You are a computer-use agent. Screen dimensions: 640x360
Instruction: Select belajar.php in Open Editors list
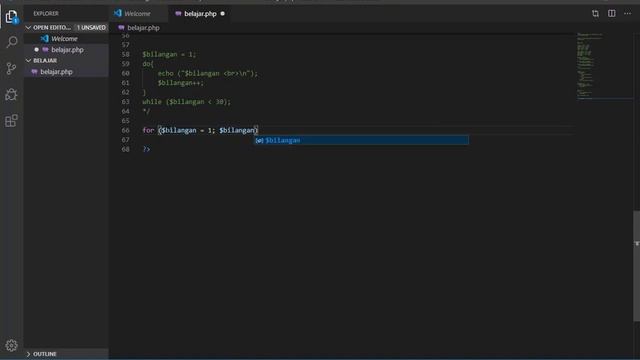tap(66, 49)
